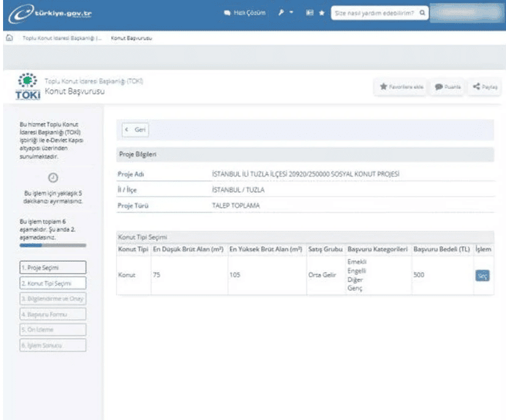Viewport: 506px width, 420px height.
Task: Click 'Başvuru Kategorileri' column header
Action: click(x=378, y=249)
